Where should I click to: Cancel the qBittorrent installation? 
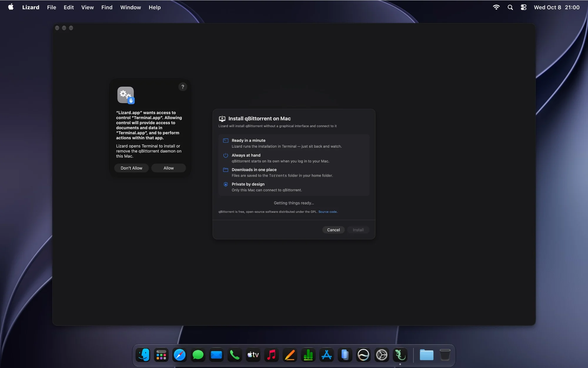coord(333,230)
